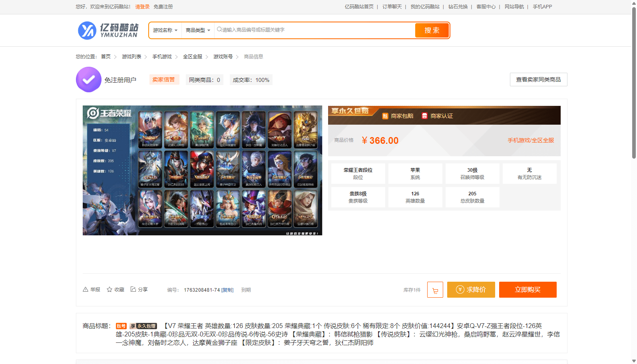Click the 举报 report warning icon
Viewport: 637px width, 364px height.
click(86, 289)
